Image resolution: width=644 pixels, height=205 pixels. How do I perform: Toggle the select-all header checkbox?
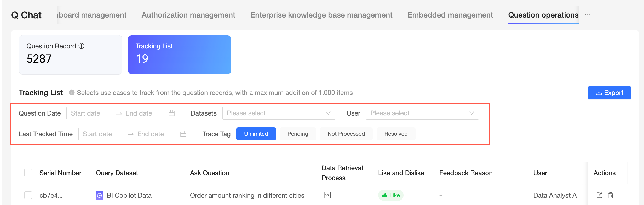(28, 173)
